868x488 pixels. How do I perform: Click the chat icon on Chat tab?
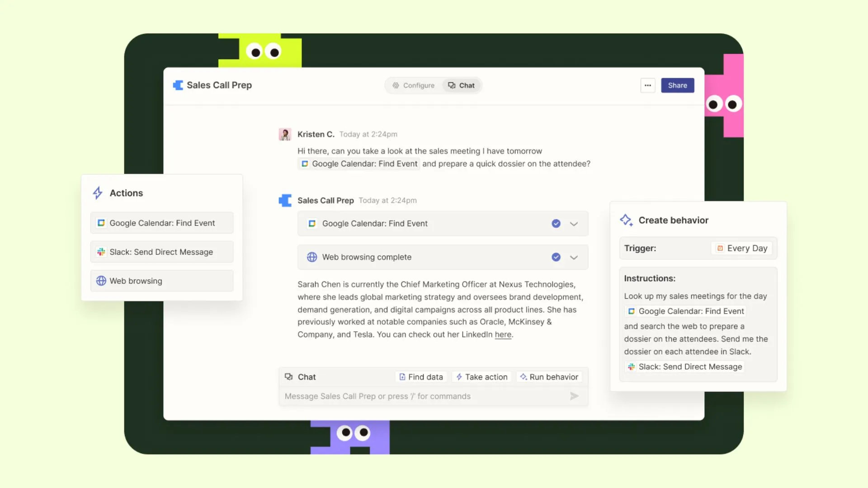(451, 85)
